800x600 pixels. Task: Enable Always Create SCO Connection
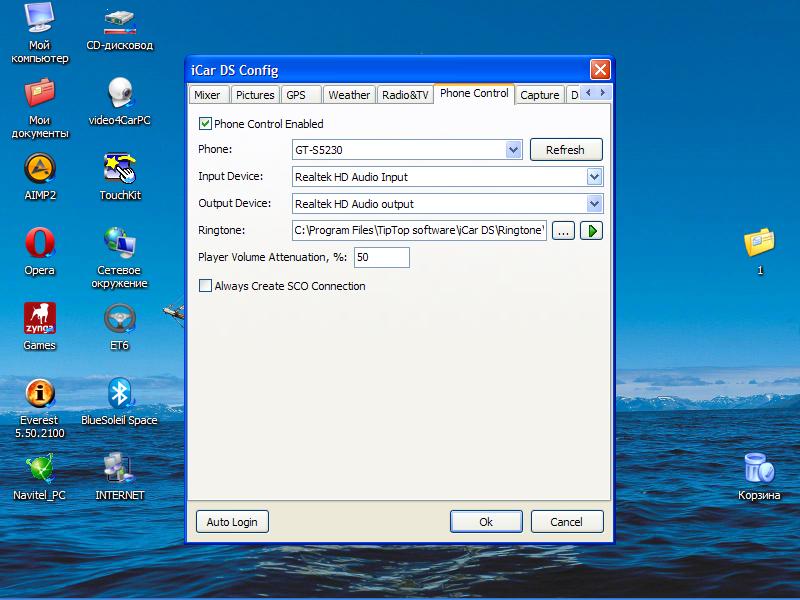[x=206, y=286]
